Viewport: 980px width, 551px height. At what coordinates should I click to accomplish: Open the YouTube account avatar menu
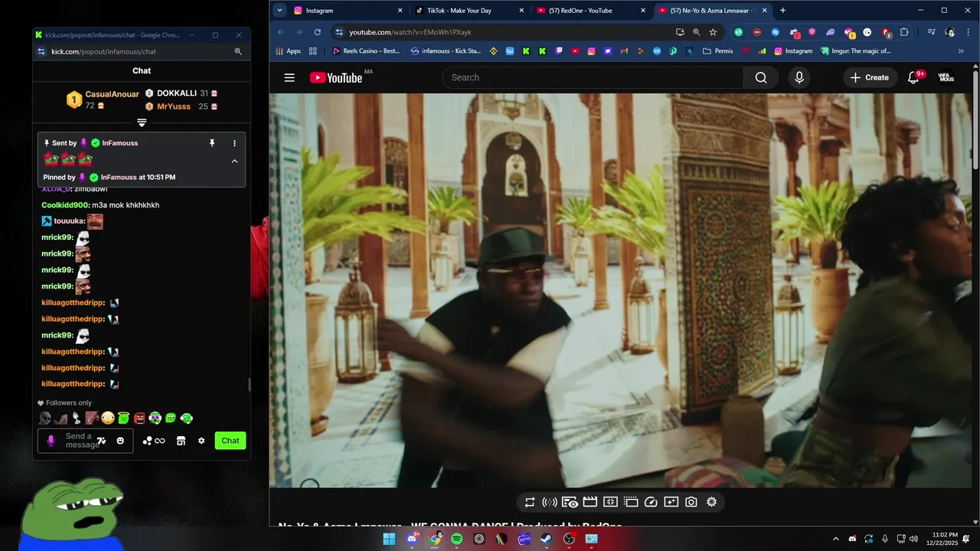pyautogui.click(x=946, y=77)
